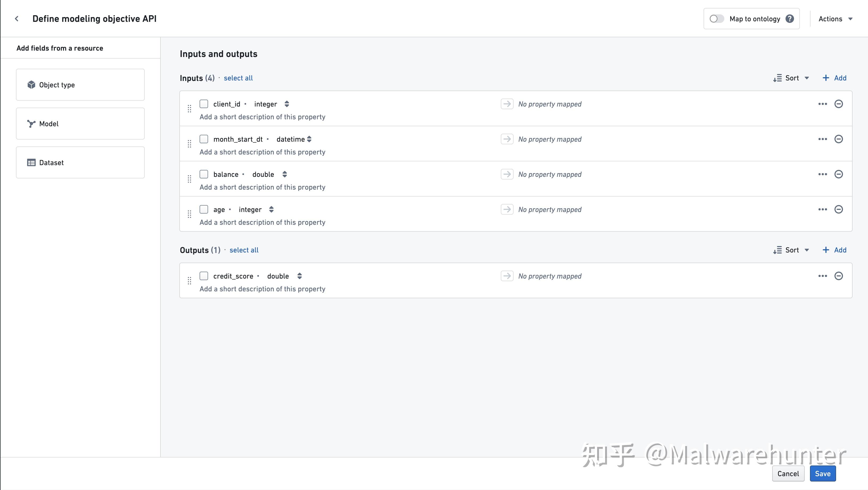Check the client_id checkbox
This screenshot has height=490, width=868.
point(204,104)
